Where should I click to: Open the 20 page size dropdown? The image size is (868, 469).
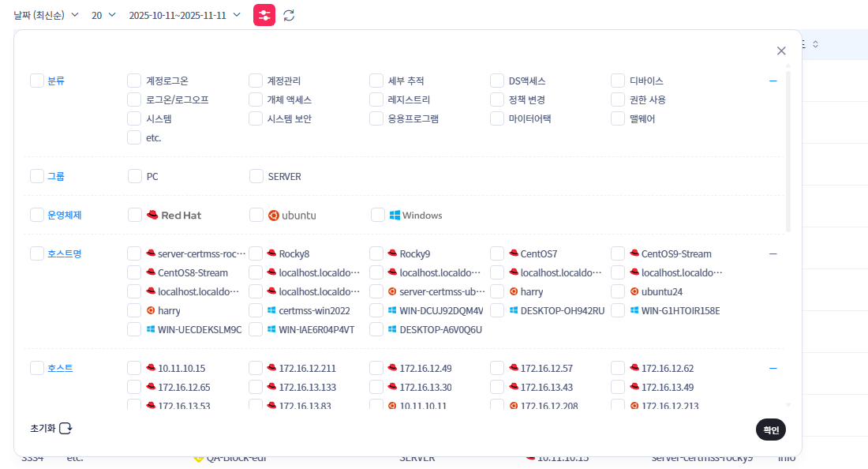tap(103, 15)
